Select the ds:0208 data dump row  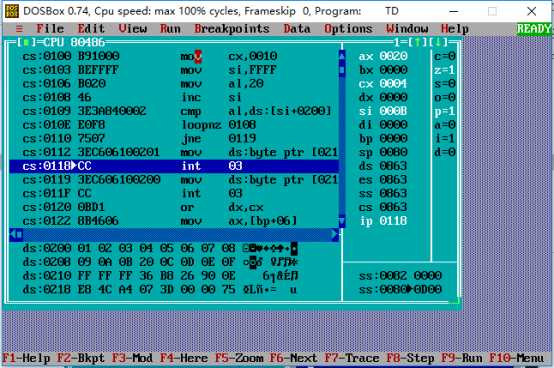[x=160, y=262]
